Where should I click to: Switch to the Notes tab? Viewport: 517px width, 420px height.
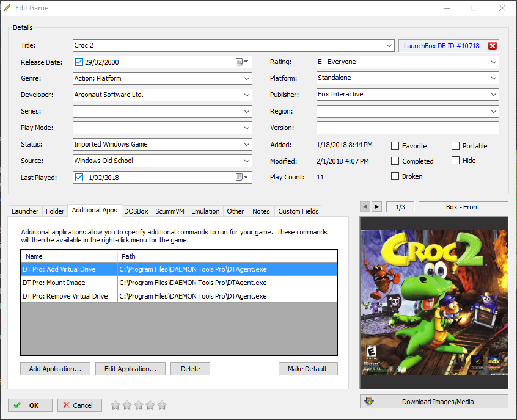pyautogui.click(x=261, y=211)
